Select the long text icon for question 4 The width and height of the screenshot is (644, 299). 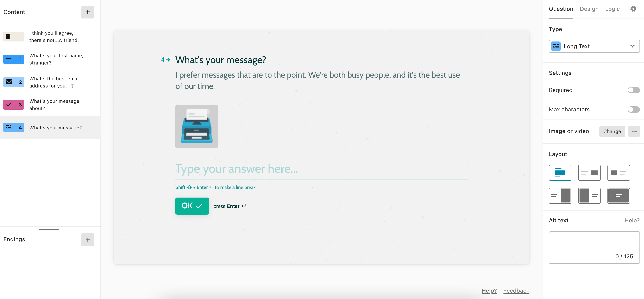[x=14, y=128]
